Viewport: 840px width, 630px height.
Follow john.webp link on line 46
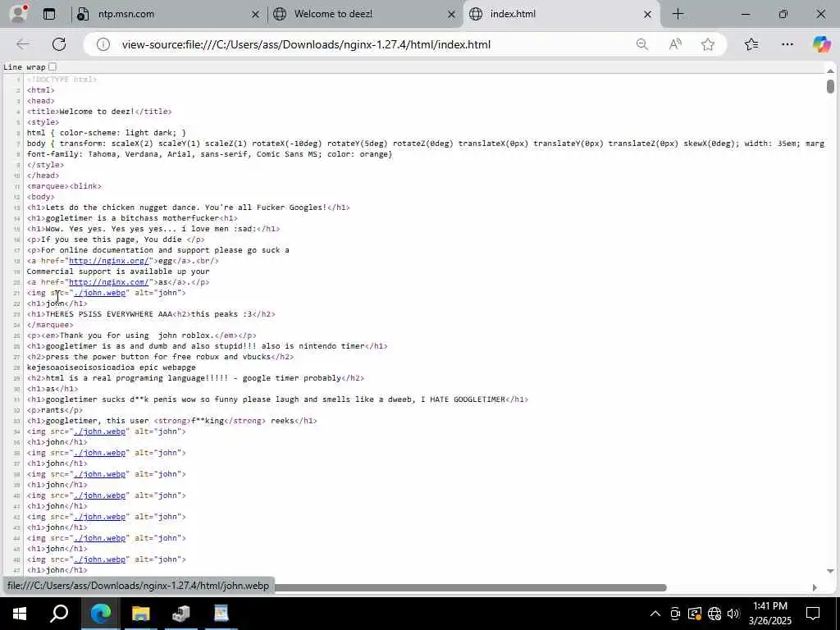click(99, 559)
